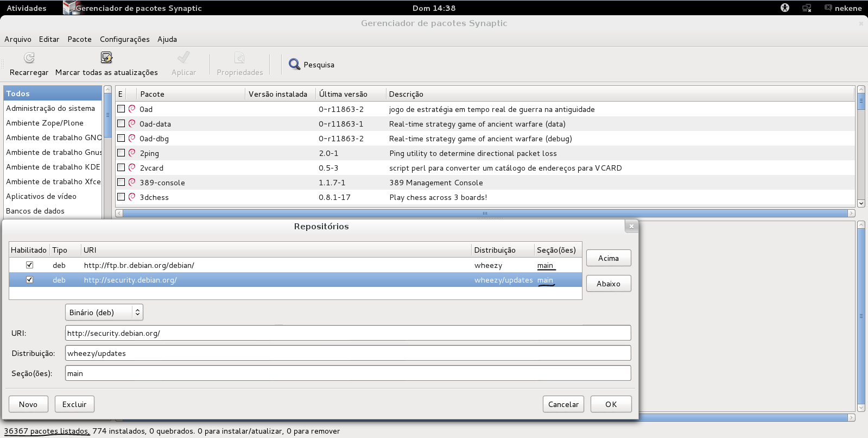Click the Novo button
The image size is (868, 438).
[x=28, y=404]
